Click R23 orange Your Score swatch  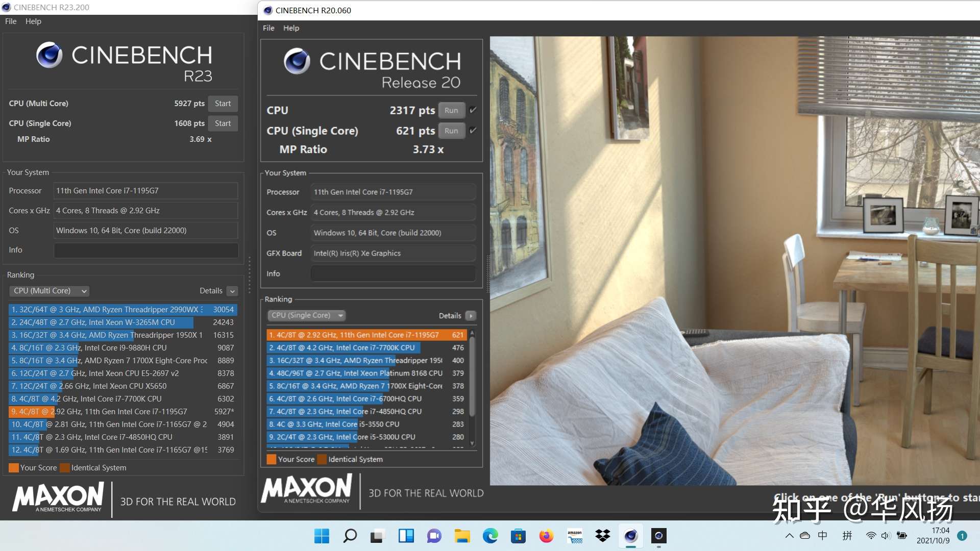coord(14,468)
